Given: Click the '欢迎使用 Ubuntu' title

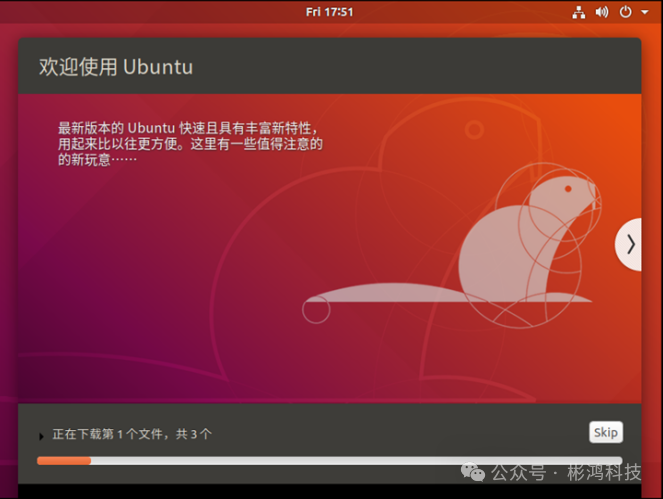Looking at the screenshot, I should (x=116, y=67).
